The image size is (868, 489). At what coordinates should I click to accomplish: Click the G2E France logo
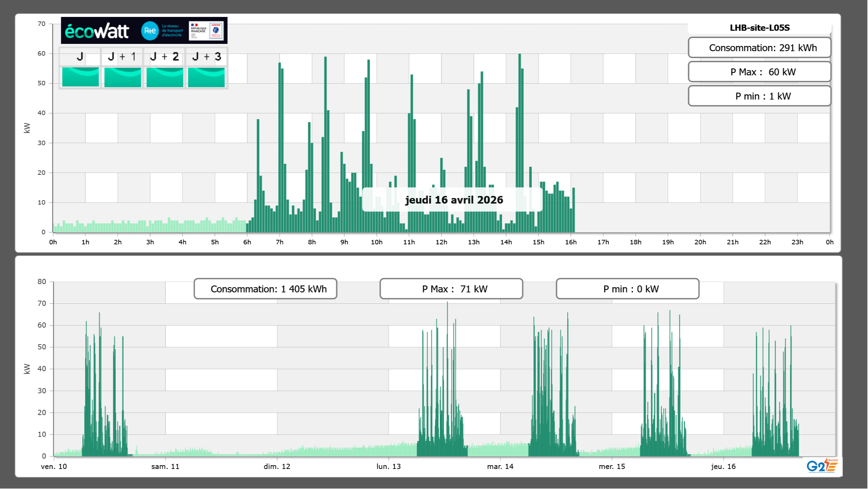(x=822, y=466)
